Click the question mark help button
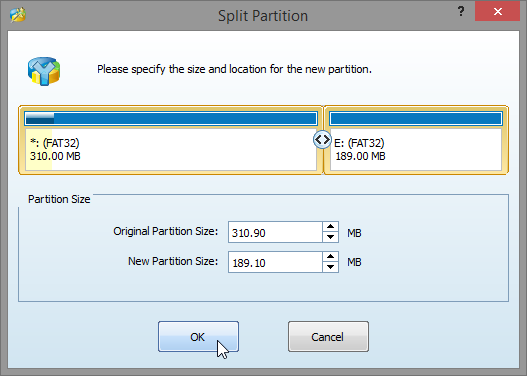527x376 pixels. (x=461, y=12)
